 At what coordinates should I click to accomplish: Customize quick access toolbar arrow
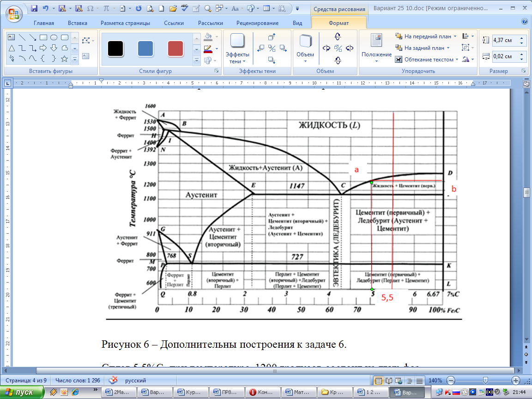[297, 9]
